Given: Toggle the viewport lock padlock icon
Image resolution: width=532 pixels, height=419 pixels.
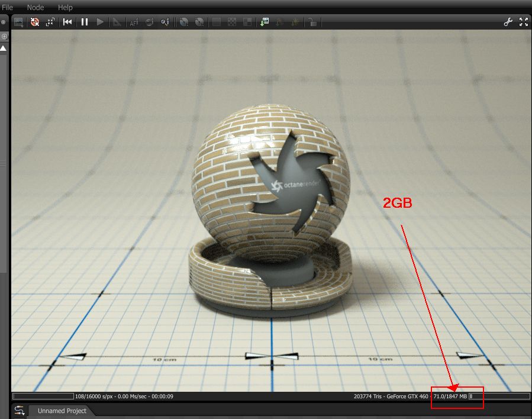Looking at the screenshot, I should click(x=312, y=22).
